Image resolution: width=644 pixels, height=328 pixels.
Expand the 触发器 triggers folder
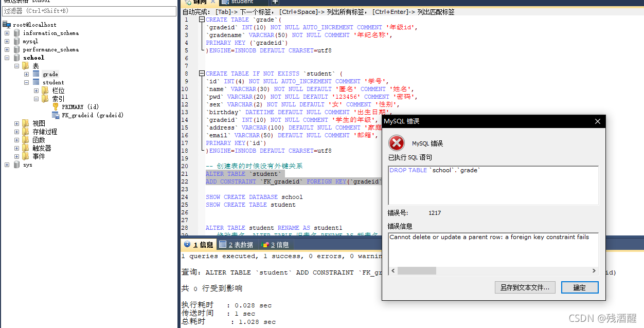coord(16,148)
